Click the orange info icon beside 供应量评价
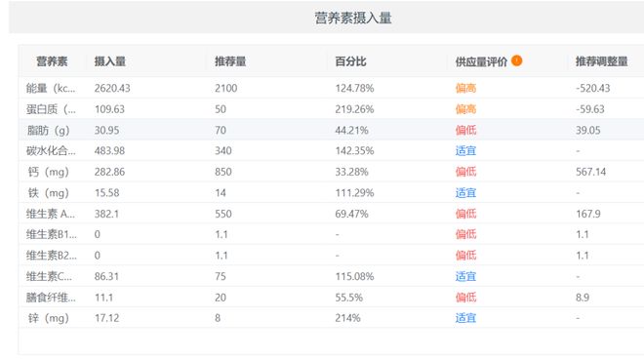Screen dimensions: 644x359 click(x=517, y=60)
